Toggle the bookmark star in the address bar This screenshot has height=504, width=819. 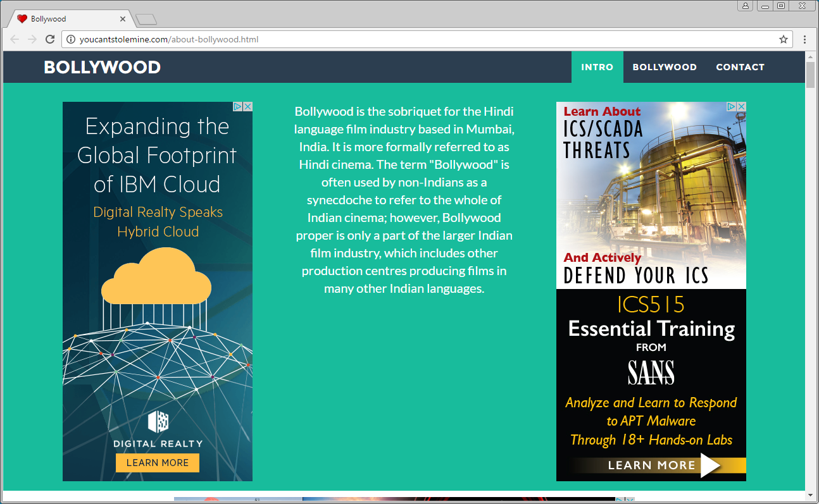pos(784,39)
